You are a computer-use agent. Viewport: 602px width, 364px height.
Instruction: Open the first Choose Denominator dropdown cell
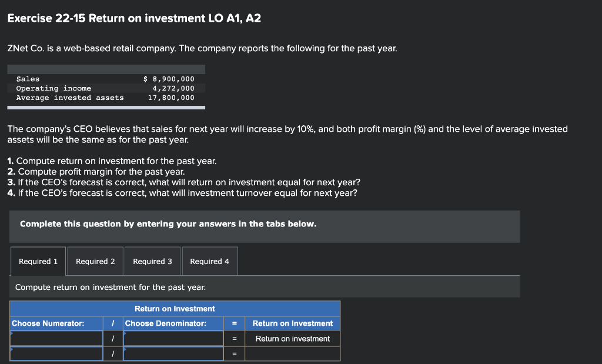[x=173, y=338]
